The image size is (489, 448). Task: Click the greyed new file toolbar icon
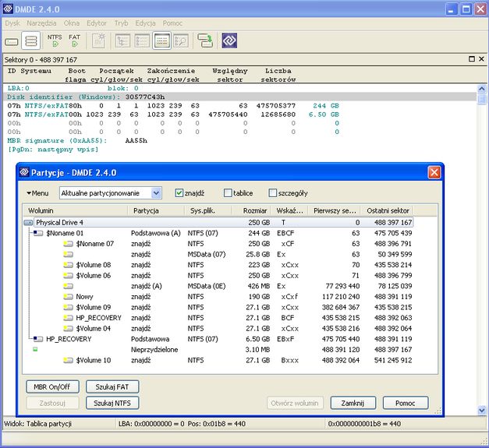99,41
